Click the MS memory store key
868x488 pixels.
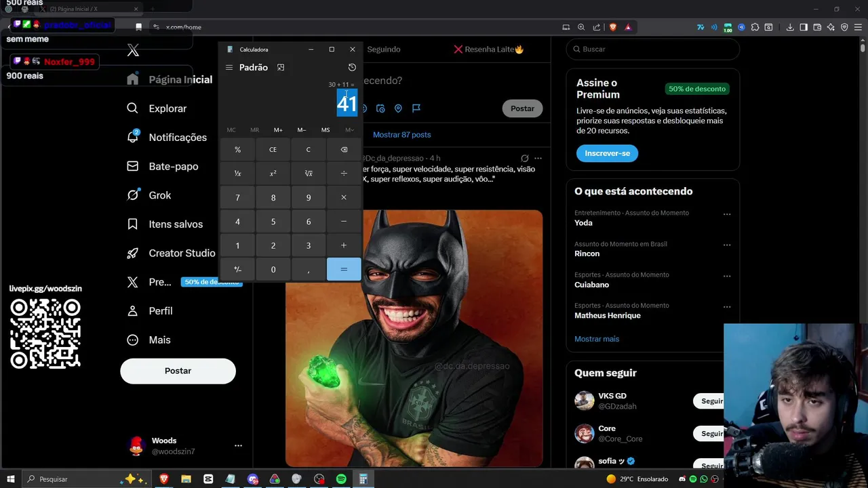(325, 130)
